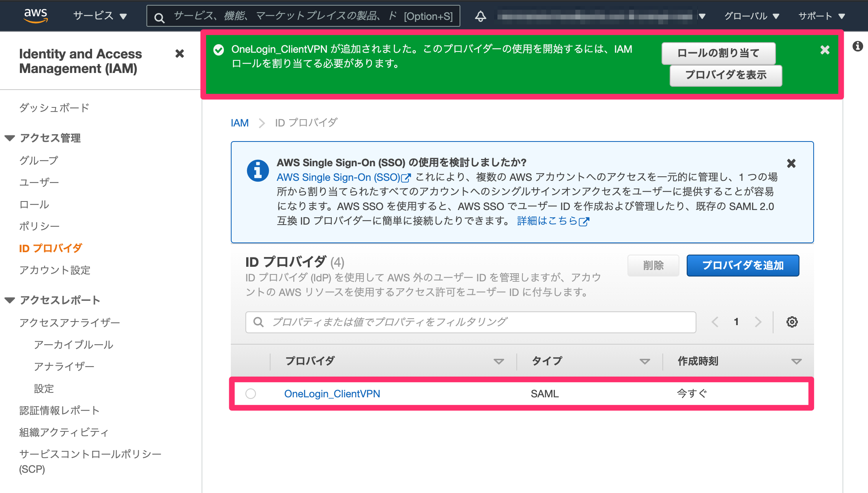
Task: Close the IAM sidebar panel
Action: pyautogui.click(x=180, y=54)
